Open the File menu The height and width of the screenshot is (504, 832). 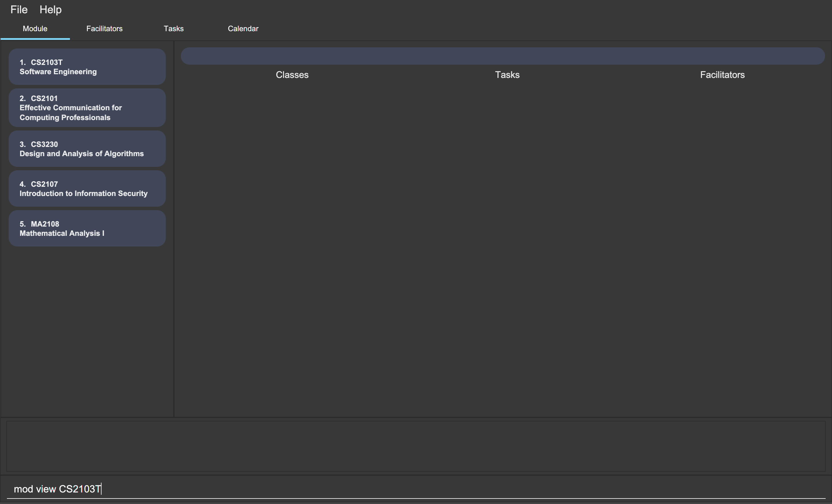19,10
